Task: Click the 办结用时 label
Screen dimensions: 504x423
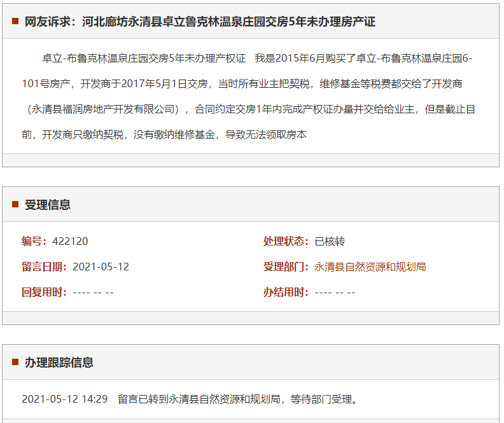Action: tap(286, 292)
